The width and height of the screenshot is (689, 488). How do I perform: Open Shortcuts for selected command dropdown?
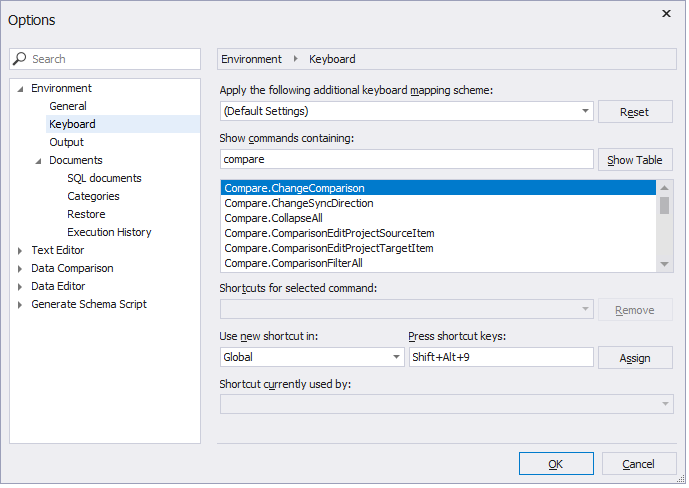[x=406, y=309]
